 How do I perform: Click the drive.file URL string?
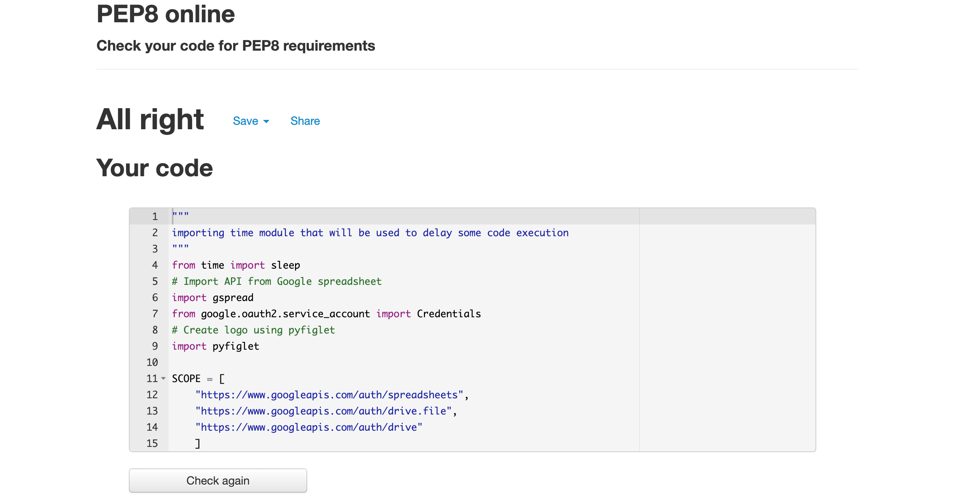[x=323, y=411]
